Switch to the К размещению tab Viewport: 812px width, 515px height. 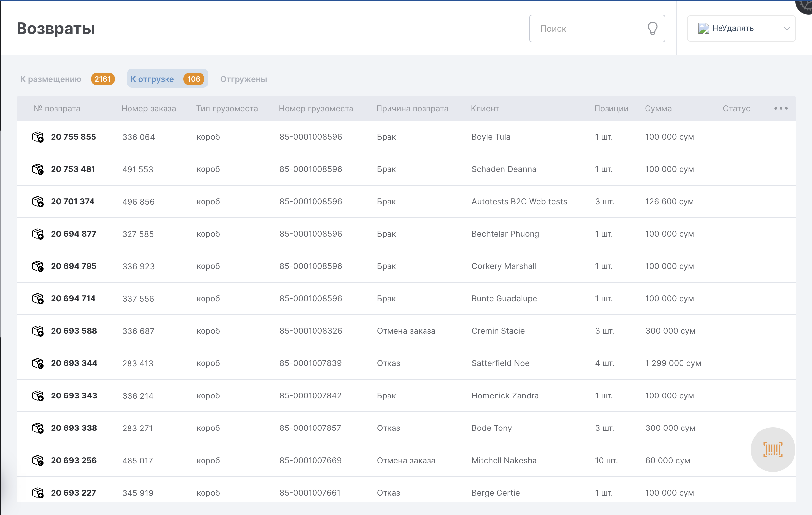coord(51,79)
